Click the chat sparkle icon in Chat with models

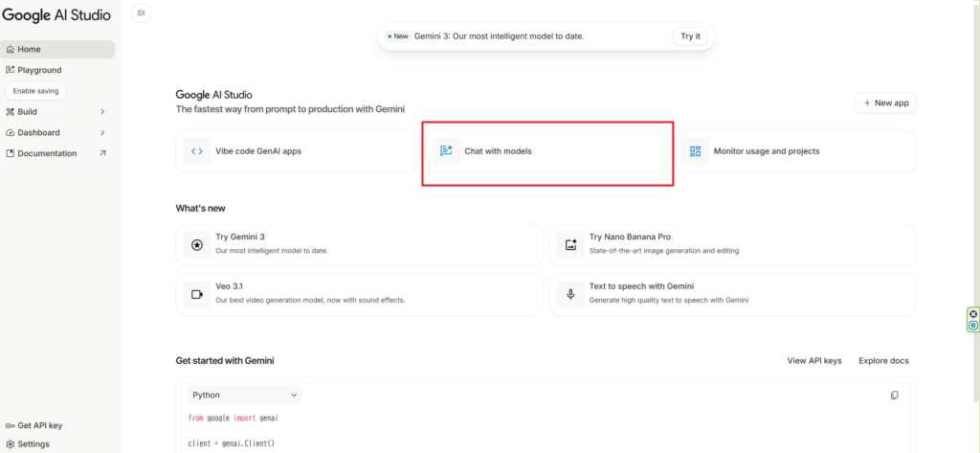pos(446,151)
